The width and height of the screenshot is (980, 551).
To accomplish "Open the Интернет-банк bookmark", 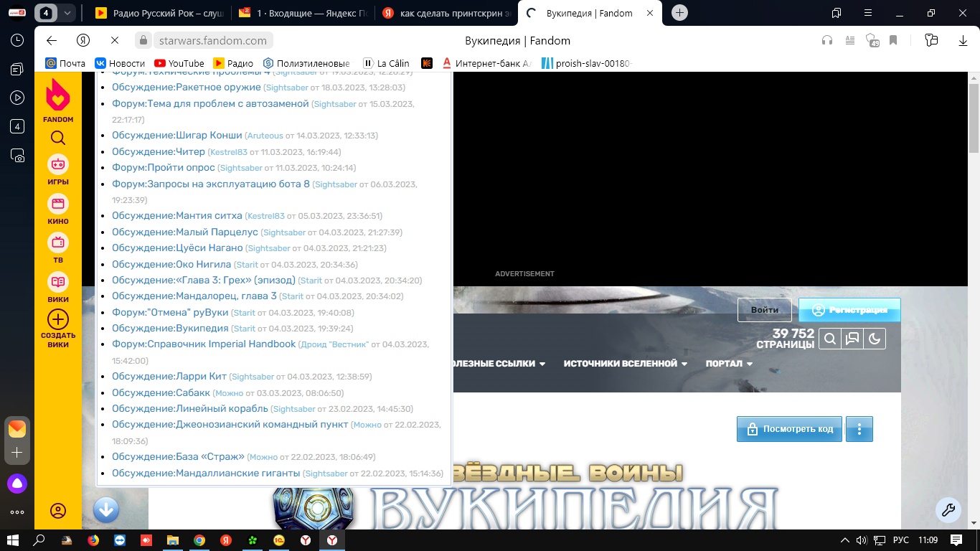I will pyautogui.click(x=486, y=63).
